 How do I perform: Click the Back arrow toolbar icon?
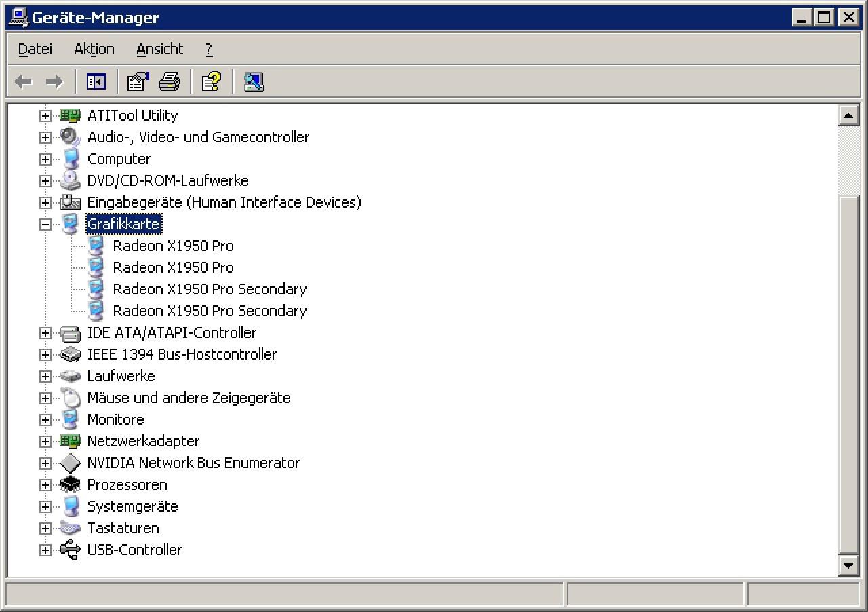pyautogui.click(x=24, y=82)
